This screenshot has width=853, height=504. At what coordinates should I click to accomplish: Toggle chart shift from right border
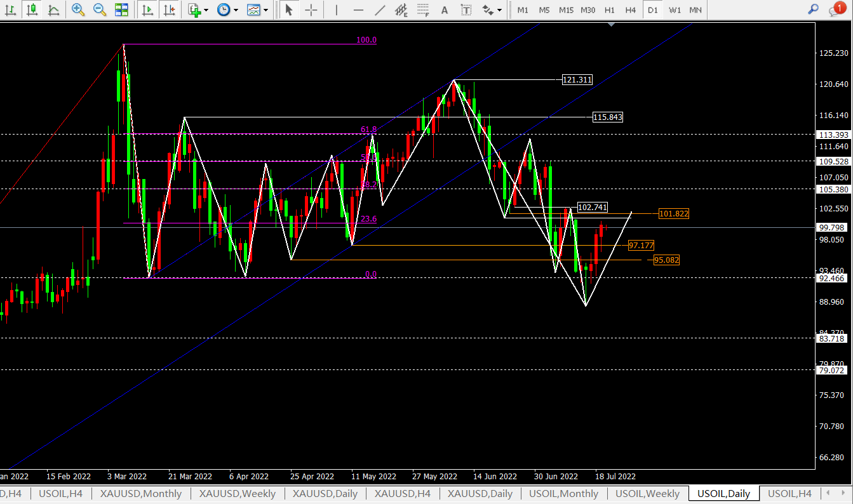[169, 10]
